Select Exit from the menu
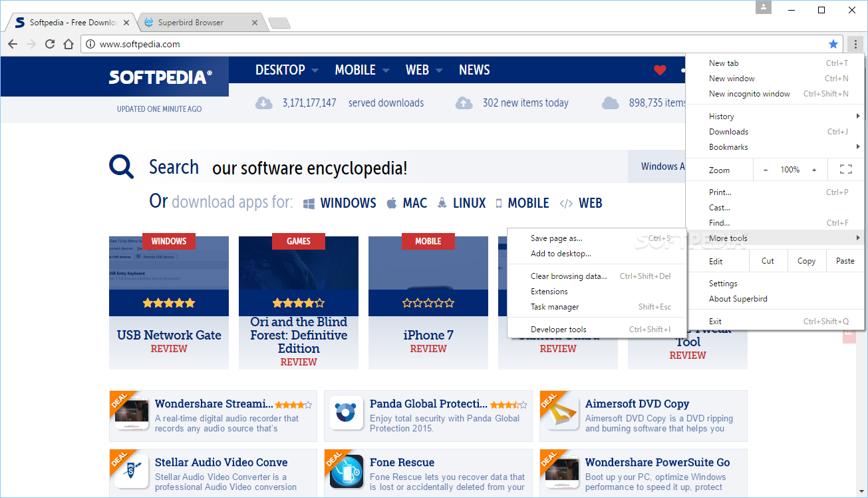 [776, 321]
